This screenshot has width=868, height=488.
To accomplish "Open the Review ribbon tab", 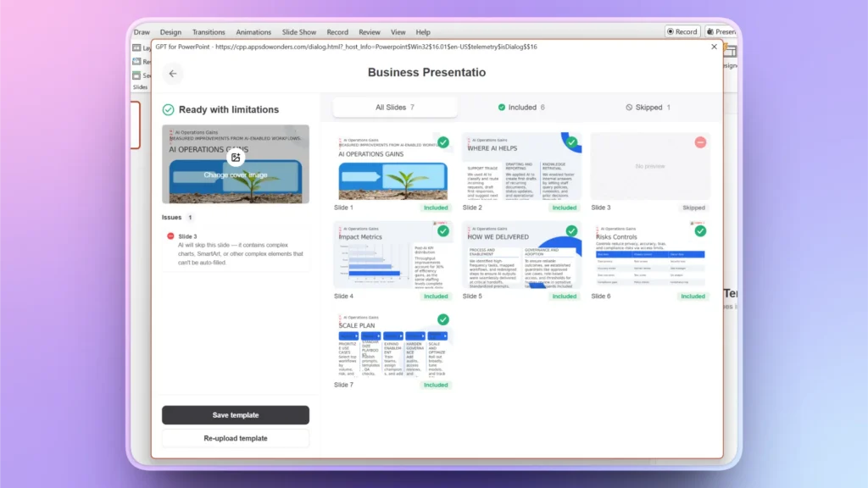I will tap(370, 32).
